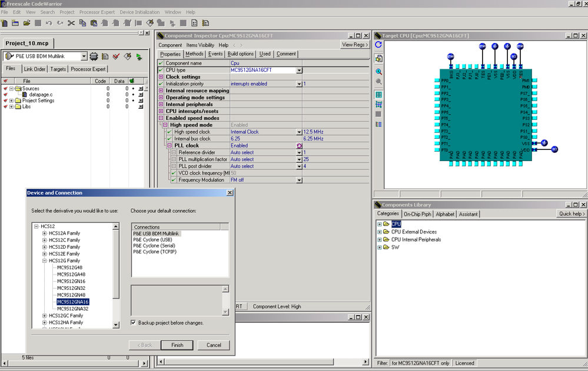Select P&E Cyclone (TCPIP) connection

coord(155,252)
